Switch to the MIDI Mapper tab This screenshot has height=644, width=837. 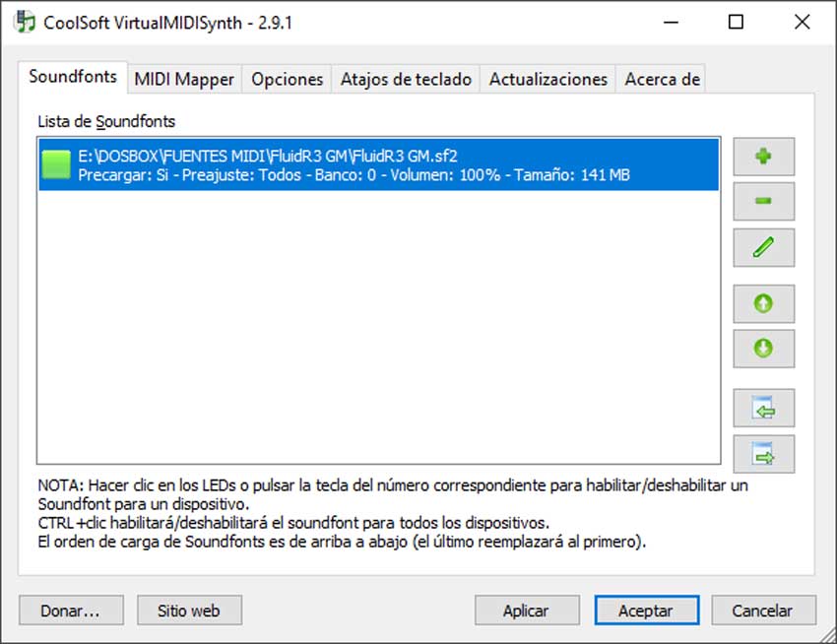[184, 79]
